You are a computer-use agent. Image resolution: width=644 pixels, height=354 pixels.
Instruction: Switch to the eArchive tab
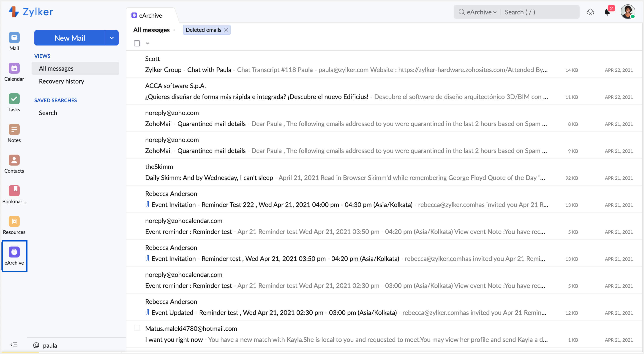(150, 16)
